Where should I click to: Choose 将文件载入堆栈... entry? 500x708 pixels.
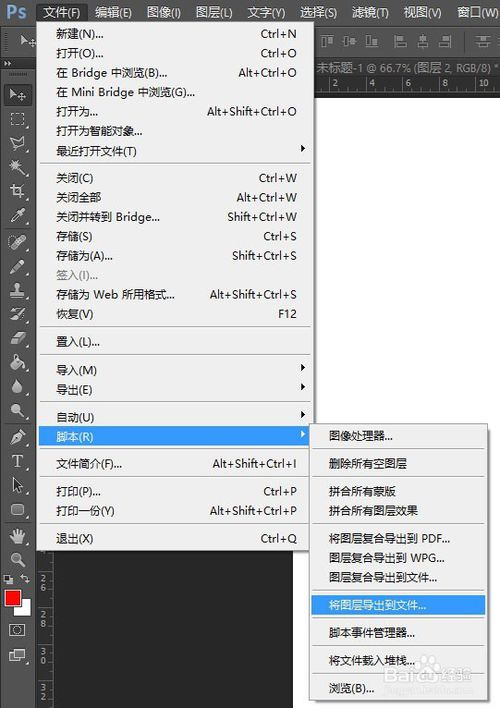point(398,661)
